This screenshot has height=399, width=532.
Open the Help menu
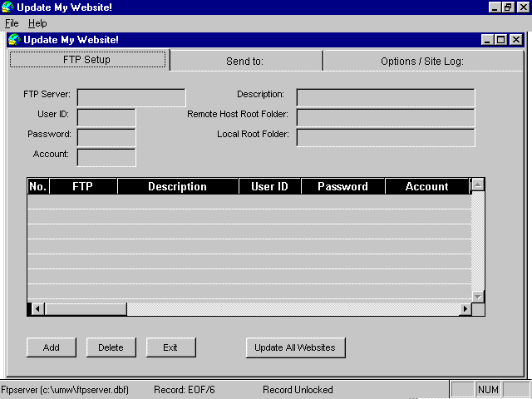pyautogui.click(x=37, y=23)
